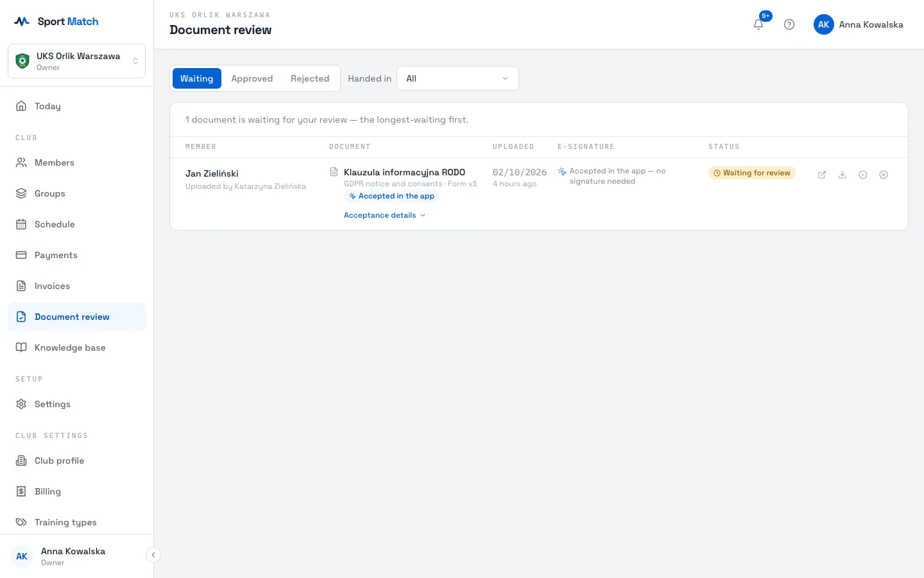Open the help question mark icon
Image resolution: width=924 pixels, height=578 pixels.
coord(789,24)
